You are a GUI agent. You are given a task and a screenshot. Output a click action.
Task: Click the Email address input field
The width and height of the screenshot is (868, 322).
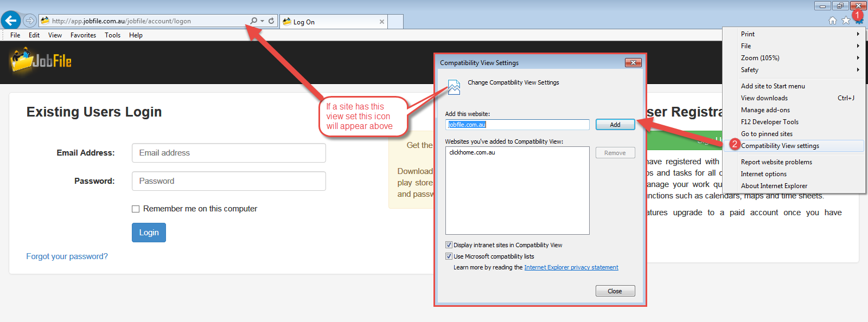pos(229,153)
